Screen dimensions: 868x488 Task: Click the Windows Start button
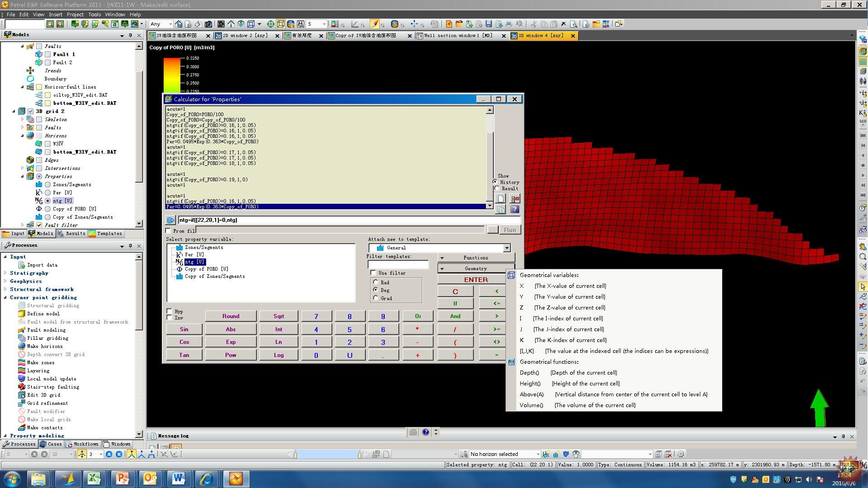[12, 479]
